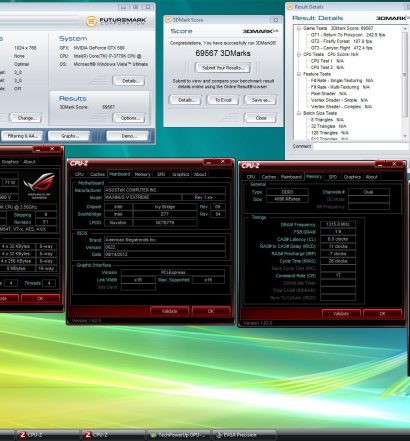Viewport: 410px width, 441px height.
Task: Click the 69567 3DMarks score text
Action: pos(223,53)
